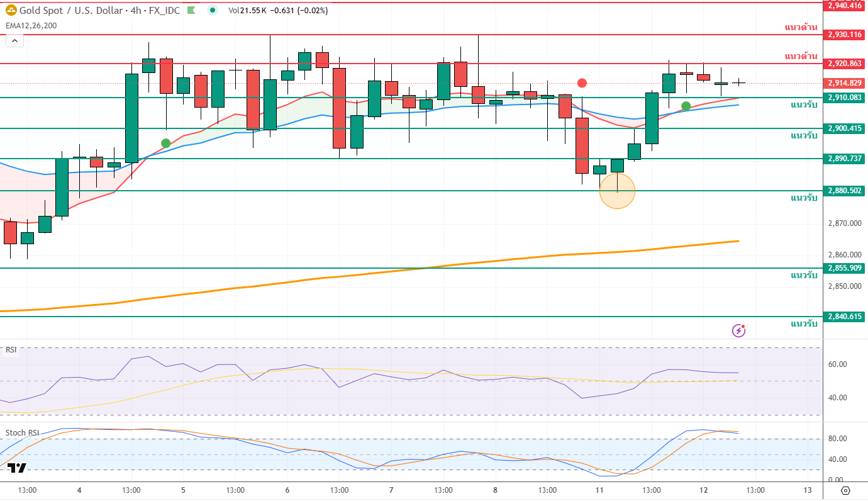
Task: Click the 2,914.829 current price label
Action: click(845, 83)
